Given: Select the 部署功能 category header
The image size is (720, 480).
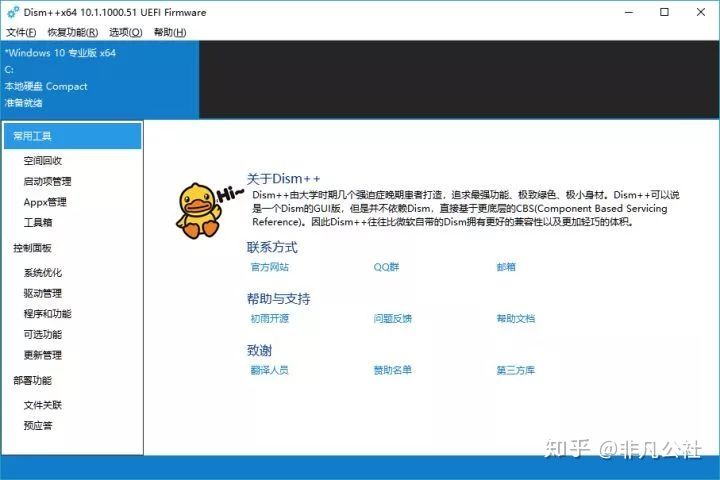Looking at the screenshot, I should pyautogui.click(x=32, y=380).
